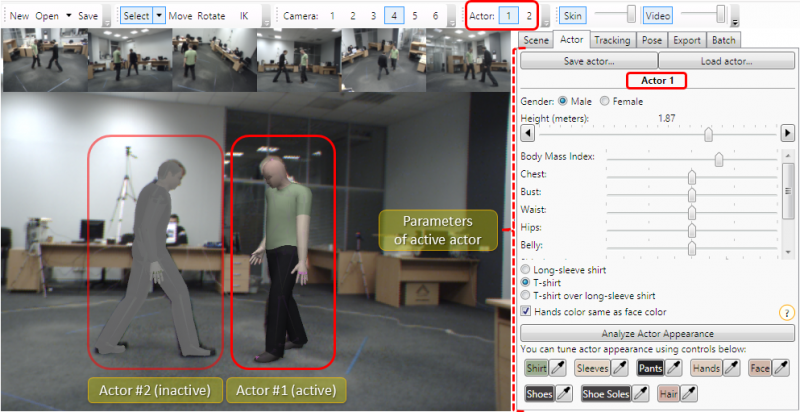The height and width of the screenshot is (412, 800).
Task: Expand the overflow handle after IK
Action: click(x=267, y=15)
